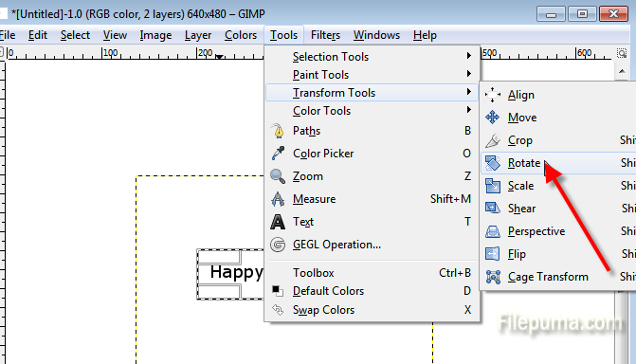Image resolution: width=636 pixels, height=364 pixels.
Task: Activate the Scale tool icon
Action: click(493, 186)
